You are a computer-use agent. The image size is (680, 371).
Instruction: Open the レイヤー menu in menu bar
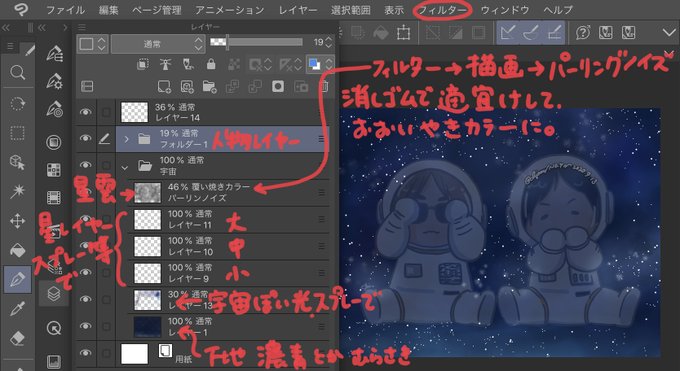(298, 10)
